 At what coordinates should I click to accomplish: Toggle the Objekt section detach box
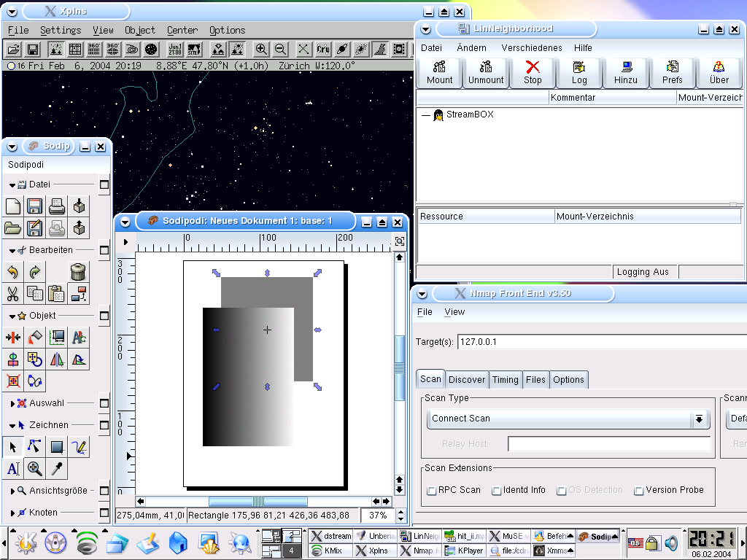(x=104, y=316)
